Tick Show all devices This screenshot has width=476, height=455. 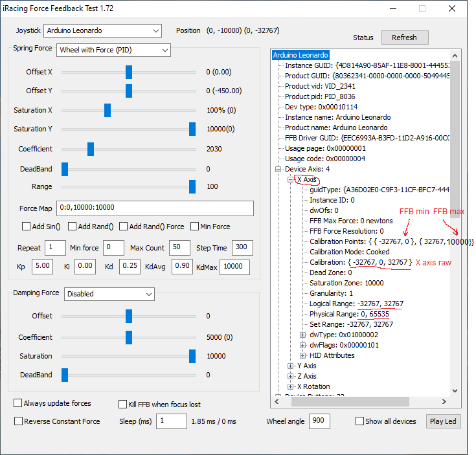tap(359, 421)
